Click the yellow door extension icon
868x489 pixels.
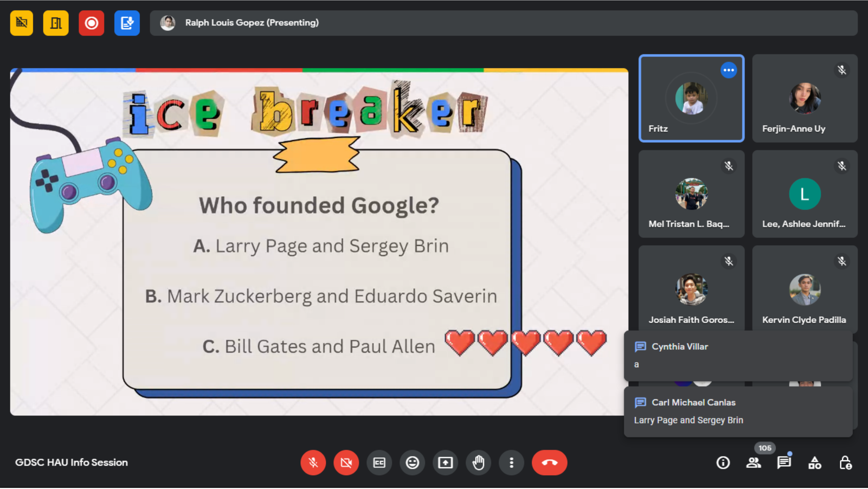(56, 23)
